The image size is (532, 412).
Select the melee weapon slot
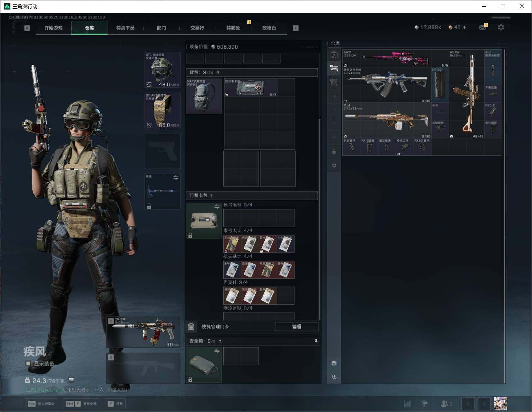tap(162, 192)
